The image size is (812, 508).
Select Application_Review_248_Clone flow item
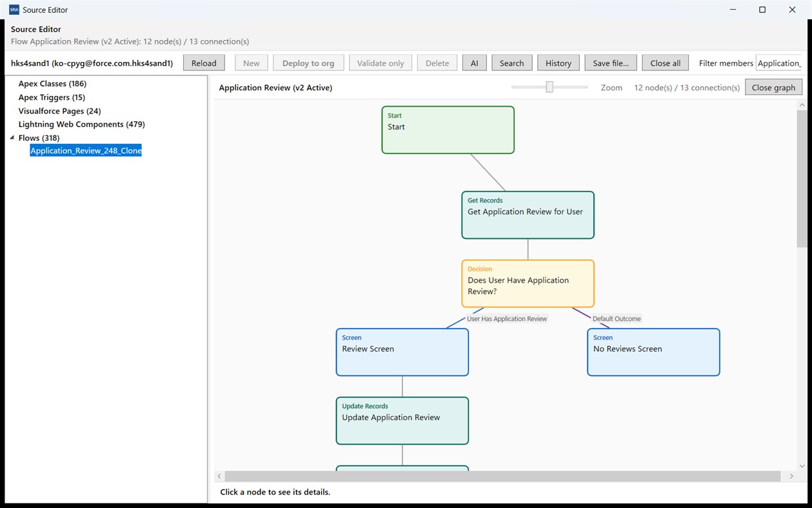(x=86, y=150)
